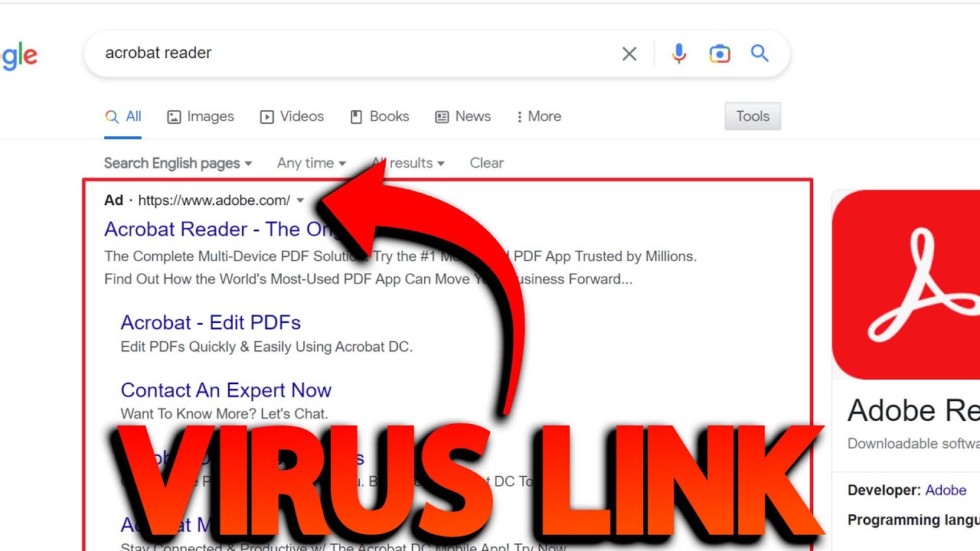Open the 'Acrobat - Edit PDFs' link

211,322
